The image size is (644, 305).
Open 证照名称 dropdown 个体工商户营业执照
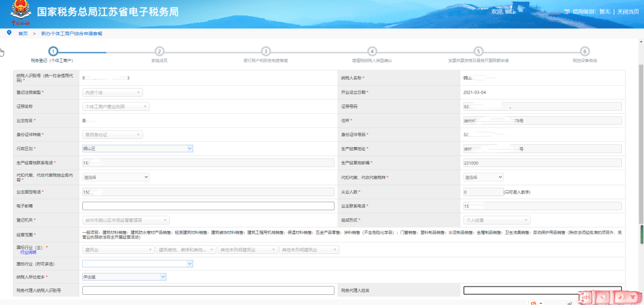tap(116, 107)
